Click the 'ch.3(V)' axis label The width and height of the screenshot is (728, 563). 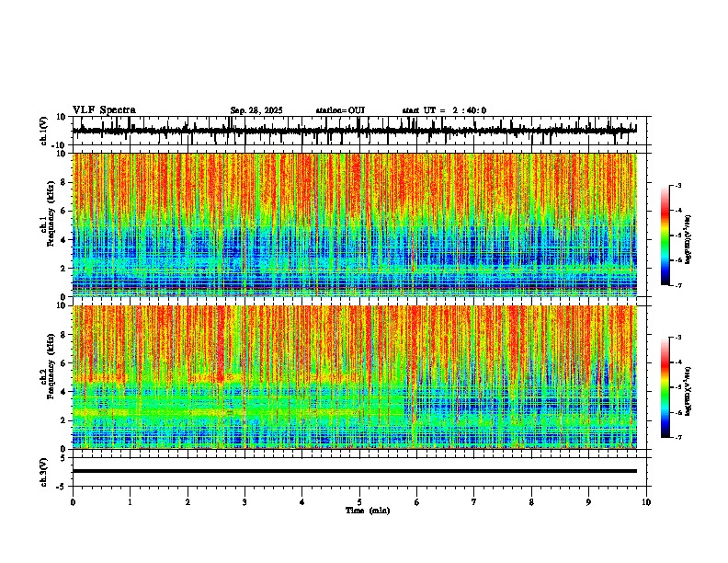(45, 472)
